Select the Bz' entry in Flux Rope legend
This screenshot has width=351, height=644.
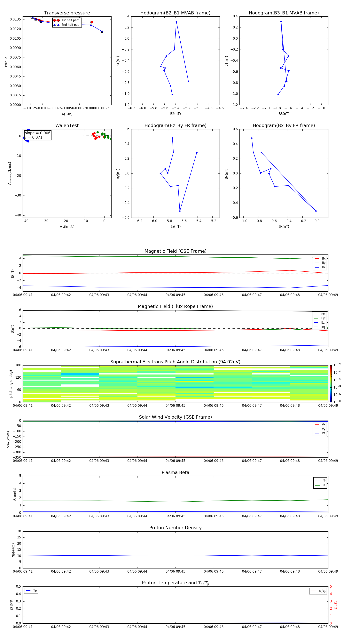pos(320,323)
